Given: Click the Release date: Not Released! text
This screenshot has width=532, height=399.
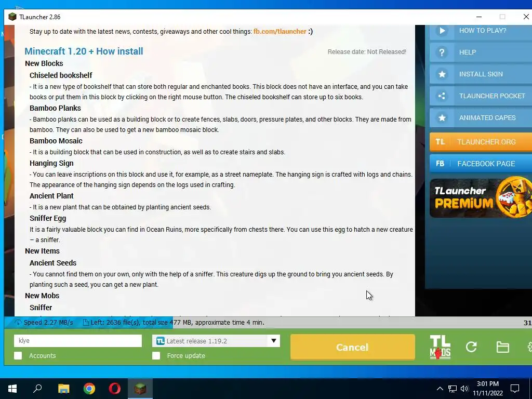Looking at the screenshot, I should tap(367, 52).
